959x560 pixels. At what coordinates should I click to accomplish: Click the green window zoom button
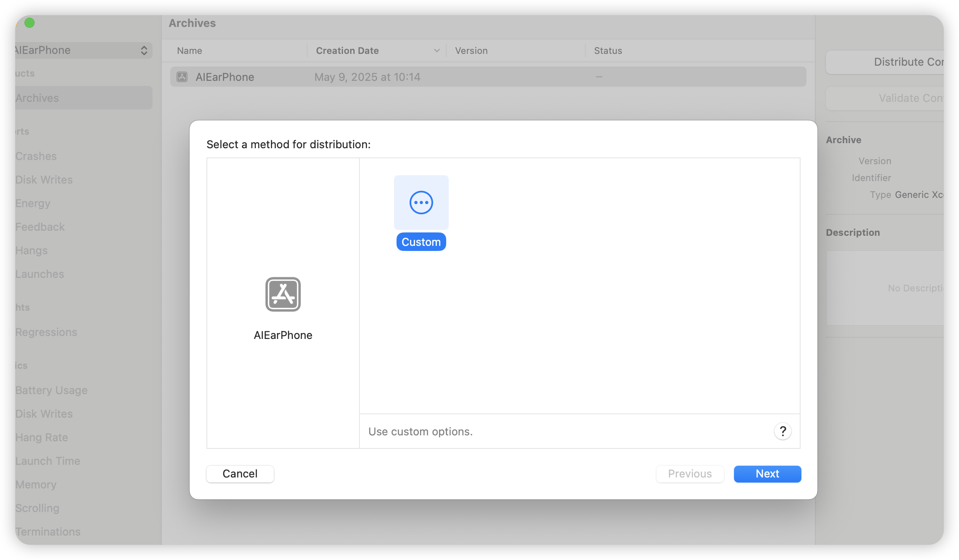[x=29, y=23]
